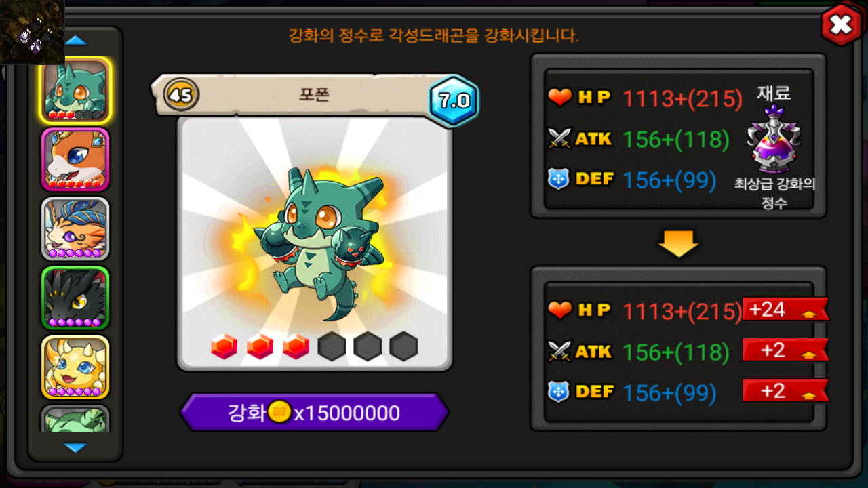Select the black dragon portrait with green border
The height and width of the screenshot is (488, 868).
(x=75, y=298)
